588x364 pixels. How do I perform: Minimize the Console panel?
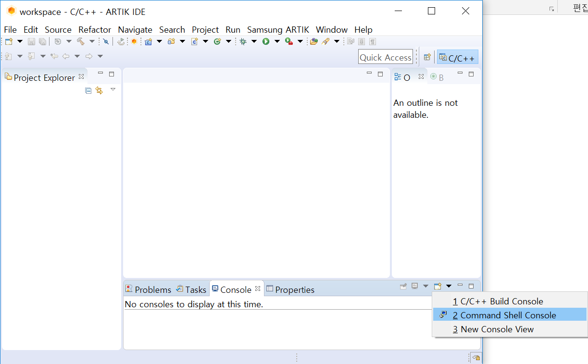[460, 285]
